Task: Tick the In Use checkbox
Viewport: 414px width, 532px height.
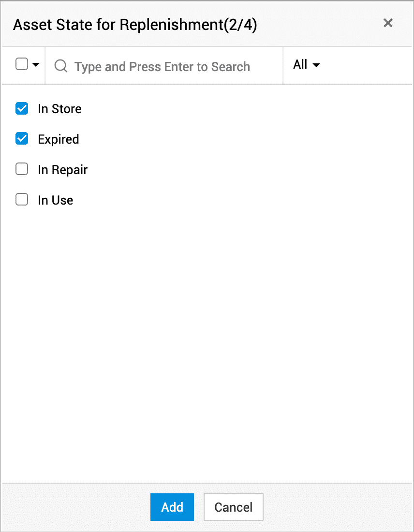Action: (x=22, y=200)
